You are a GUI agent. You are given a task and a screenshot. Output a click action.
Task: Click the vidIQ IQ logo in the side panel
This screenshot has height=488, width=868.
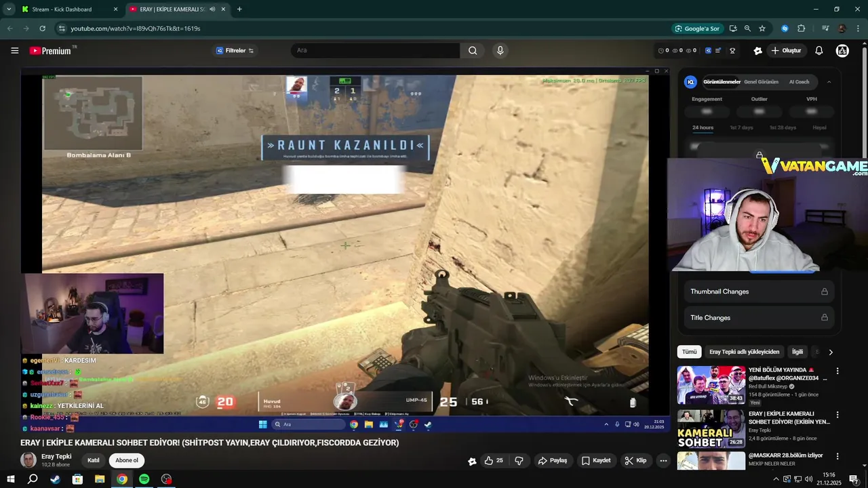(x=690, y=82)
